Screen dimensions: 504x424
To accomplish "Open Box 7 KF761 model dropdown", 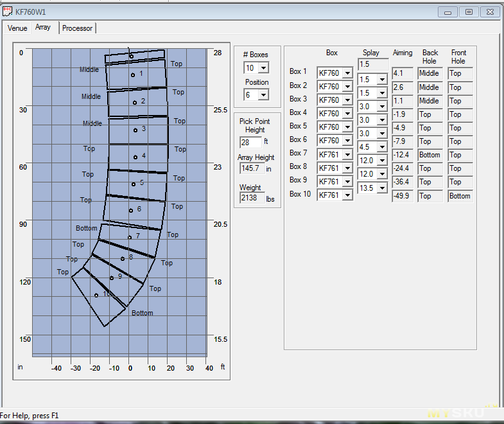I will [347, 155].
